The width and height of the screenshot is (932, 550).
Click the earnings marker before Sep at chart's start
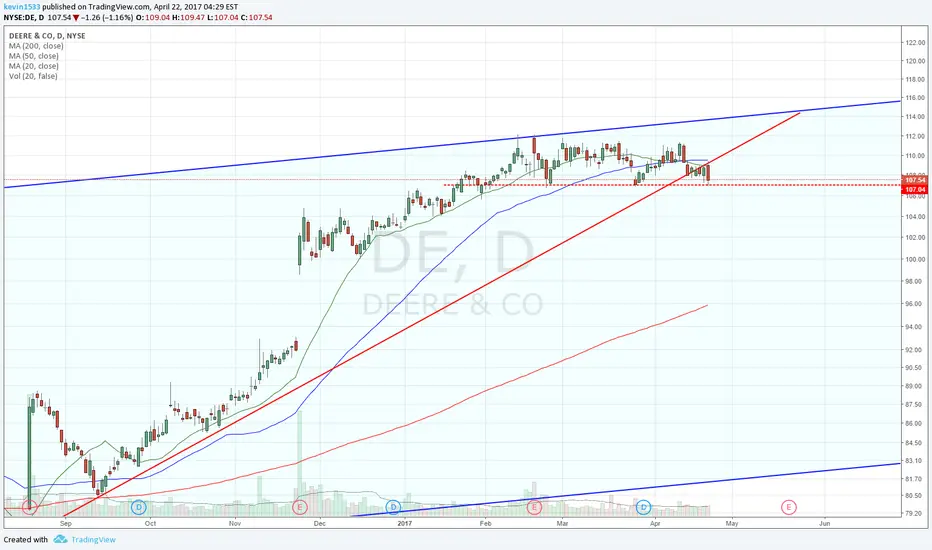[x=29, y=507]
